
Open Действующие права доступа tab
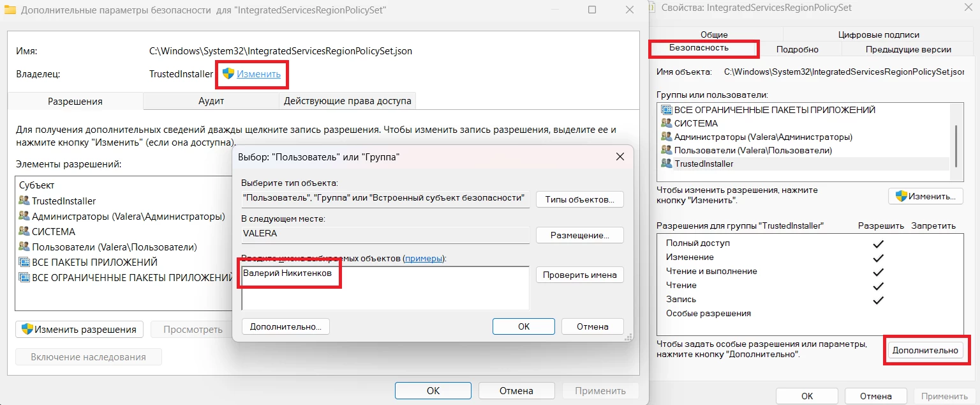pyautogui.click(x=348, y=101)
